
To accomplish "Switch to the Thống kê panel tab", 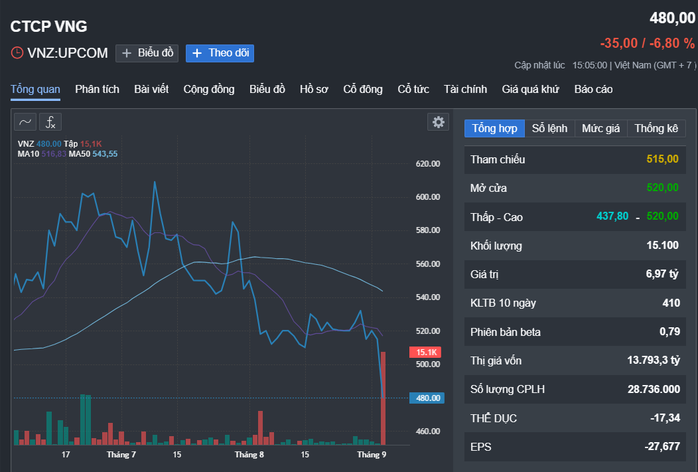I will click(x=656, y=128).
